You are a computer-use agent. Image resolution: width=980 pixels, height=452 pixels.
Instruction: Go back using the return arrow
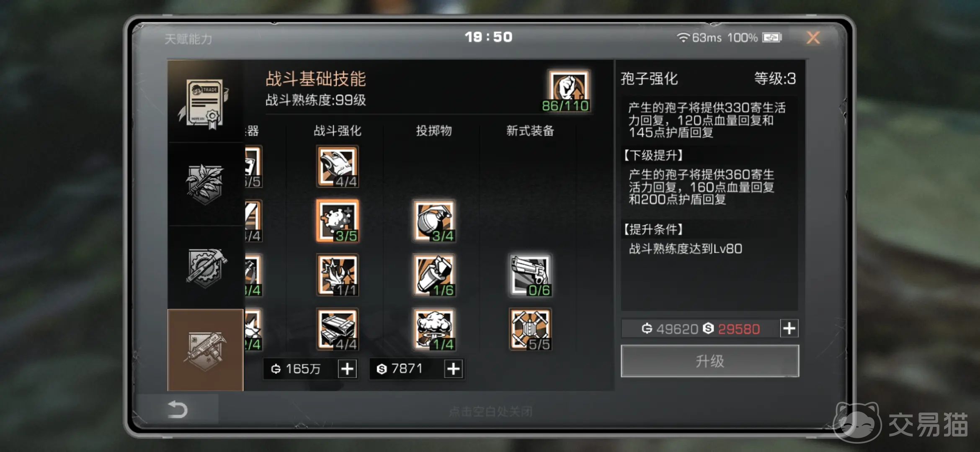coord(178,409)
